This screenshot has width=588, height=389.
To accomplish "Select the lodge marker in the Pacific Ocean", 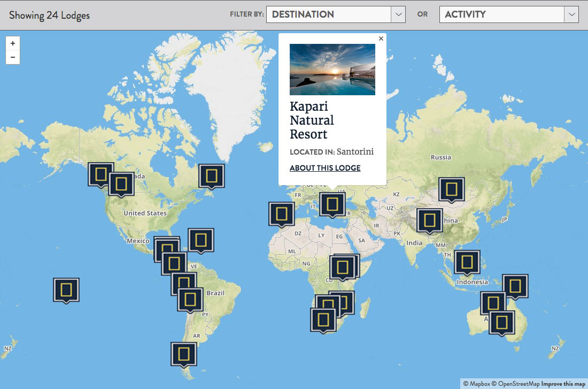I will click(x=66, y=291).
